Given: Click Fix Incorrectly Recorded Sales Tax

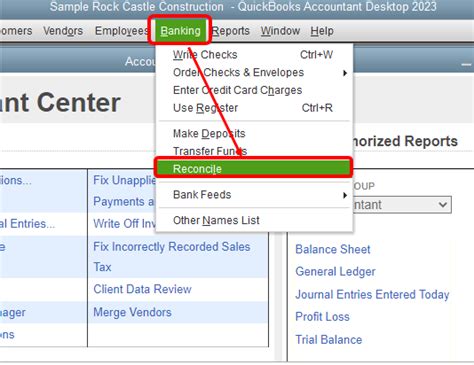Looking at the screenshot, I should click(172, 257).
